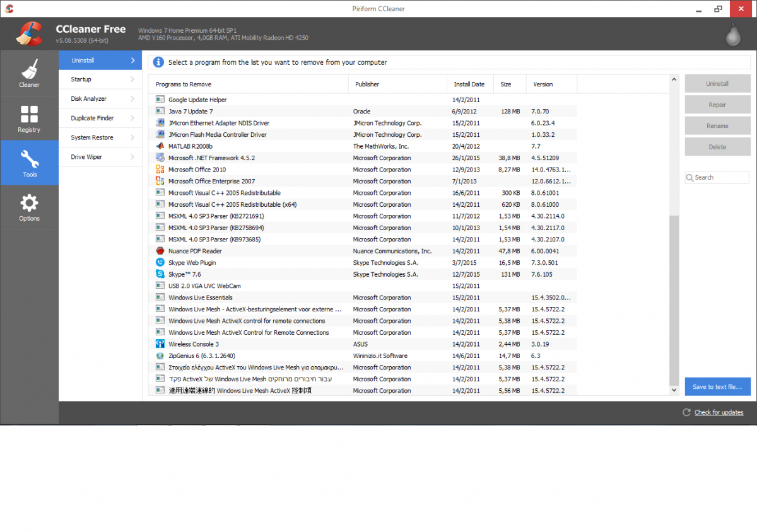Click the Rename button
This screenshot has height=532, width=757.
coord(717,125)
